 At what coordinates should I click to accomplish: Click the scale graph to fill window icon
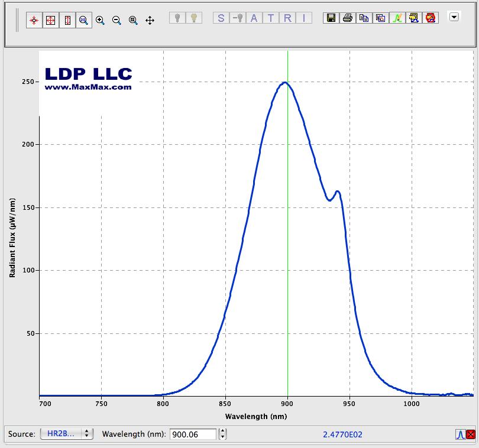tap(34, 21)
